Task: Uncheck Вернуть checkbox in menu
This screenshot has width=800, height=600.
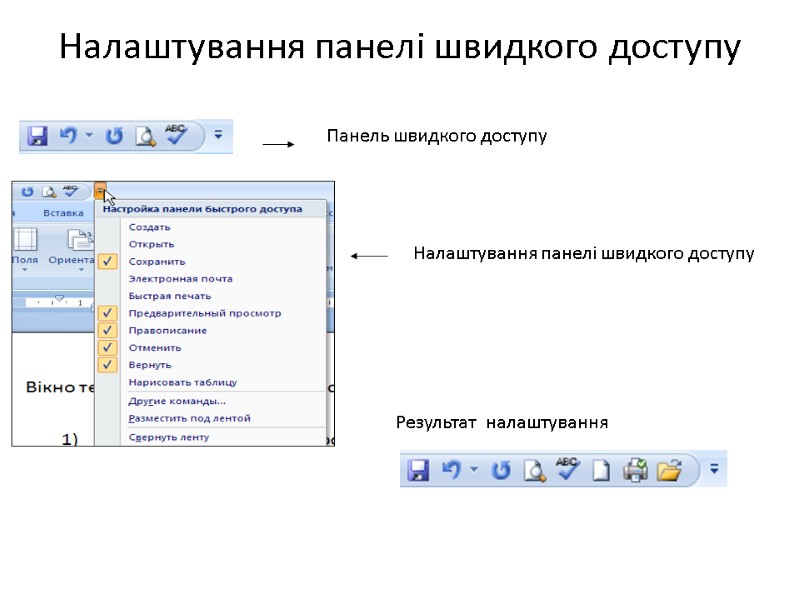Action: tap(108, 365)
